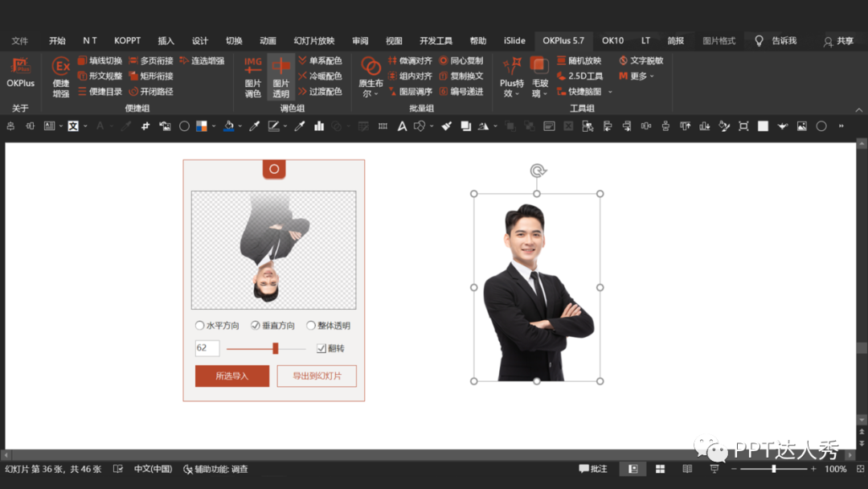Image resolution: width=868 pixels, height=489 pixels.
Task: Click the 填线切换 tool
Action: (100, 61)
